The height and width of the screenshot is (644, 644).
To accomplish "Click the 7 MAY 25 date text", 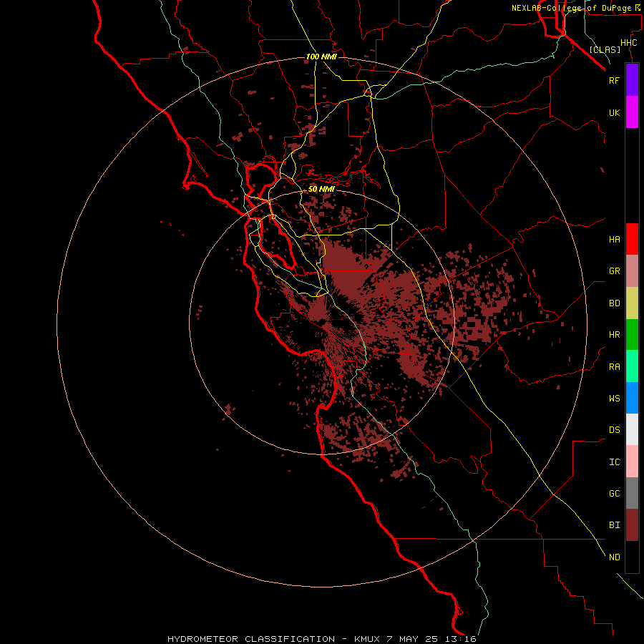I will [414, 639].
